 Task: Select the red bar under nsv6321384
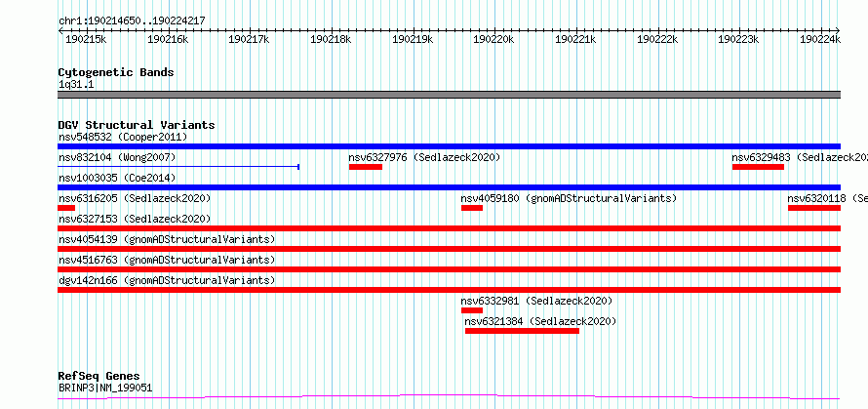tap(522, 331)
